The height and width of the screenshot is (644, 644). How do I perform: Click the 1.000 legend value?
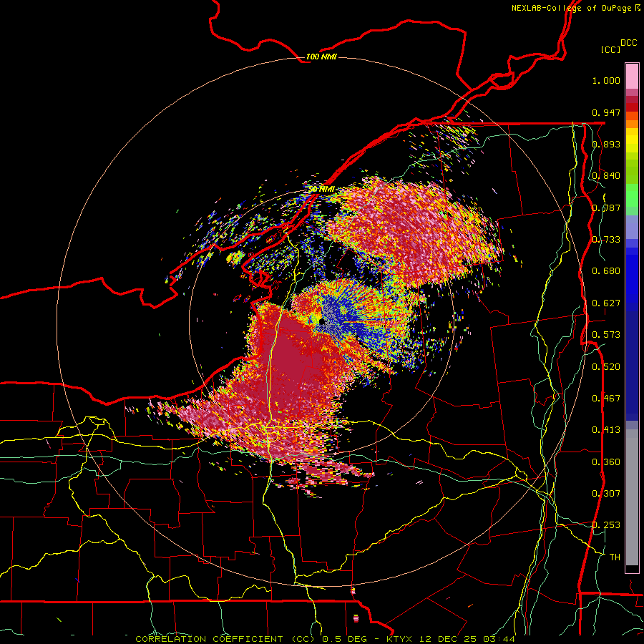pyautogui.click(x=606, y=80)
